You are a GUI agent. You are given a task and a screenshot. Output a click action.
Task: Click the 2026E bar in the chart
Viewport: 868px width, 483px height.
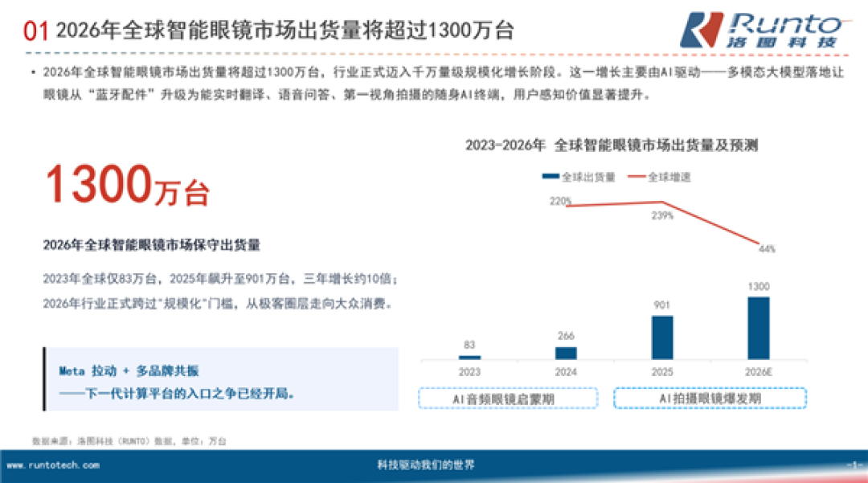[759, 328]
